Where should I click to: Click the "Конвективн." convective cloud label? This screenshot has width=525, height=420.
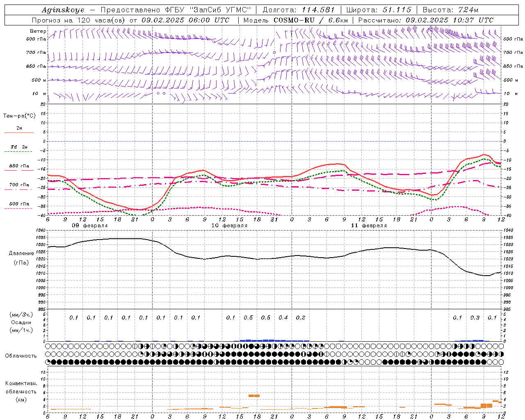pyautogui.click(x=21, y=383)
